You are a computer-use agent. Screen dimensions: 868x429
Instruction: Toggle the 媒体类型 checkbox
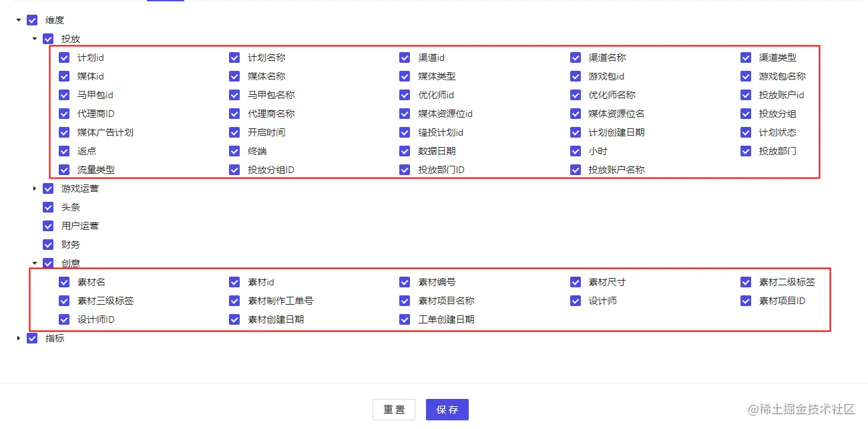[x=405, y=76]
